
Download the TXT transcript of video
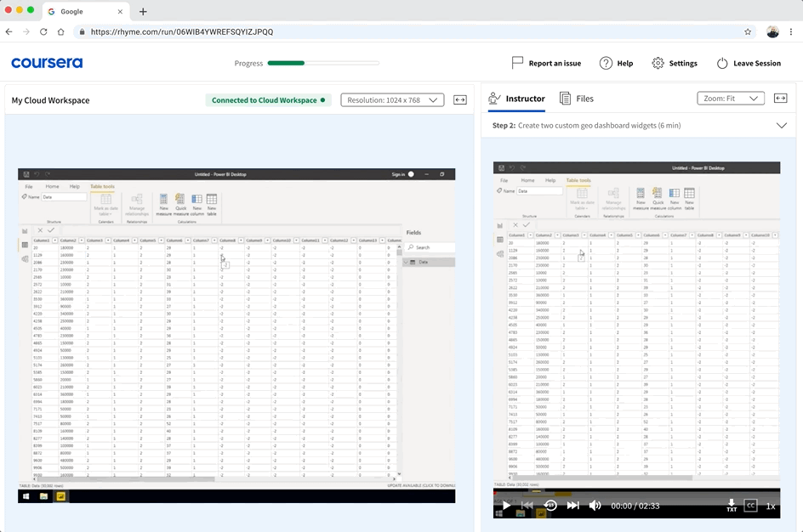pos(732,506)
